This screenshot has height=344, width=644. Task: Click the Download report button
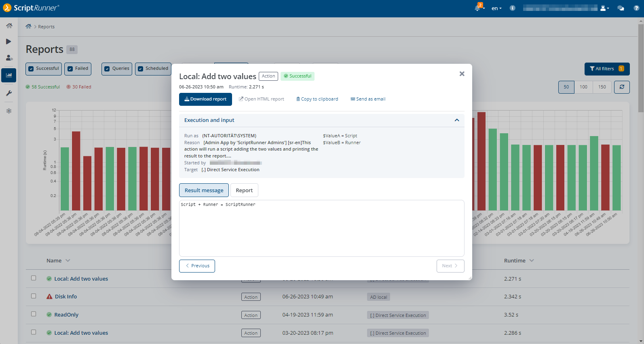pos(205,99)
